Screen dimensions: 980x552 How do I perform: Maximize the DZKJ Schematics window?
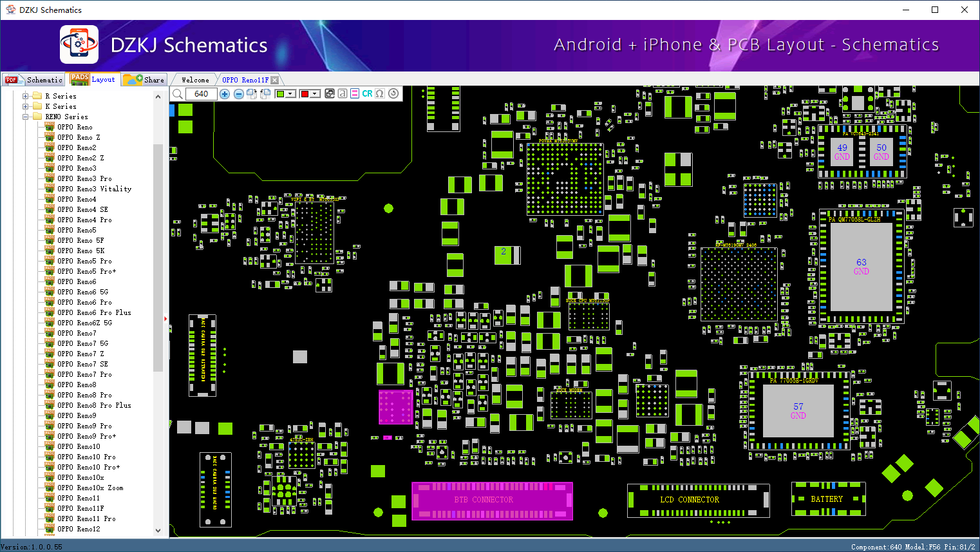point(935,10)
